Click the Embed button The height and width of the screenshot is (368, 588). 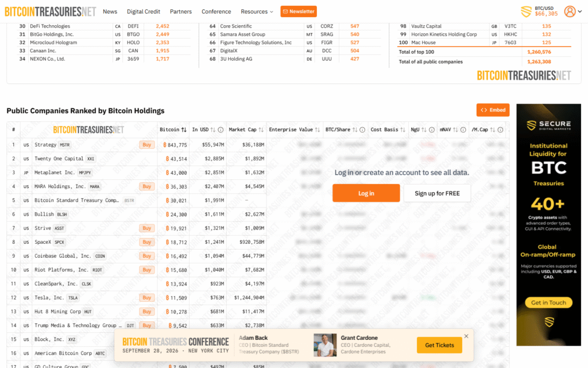click(x=493, y=110)
